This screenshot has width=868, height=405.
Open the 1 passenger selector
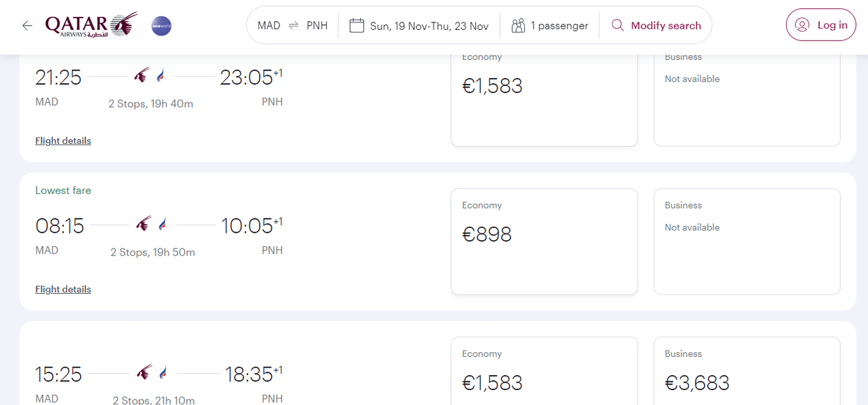pyautogui.click(x=550, y=26)
